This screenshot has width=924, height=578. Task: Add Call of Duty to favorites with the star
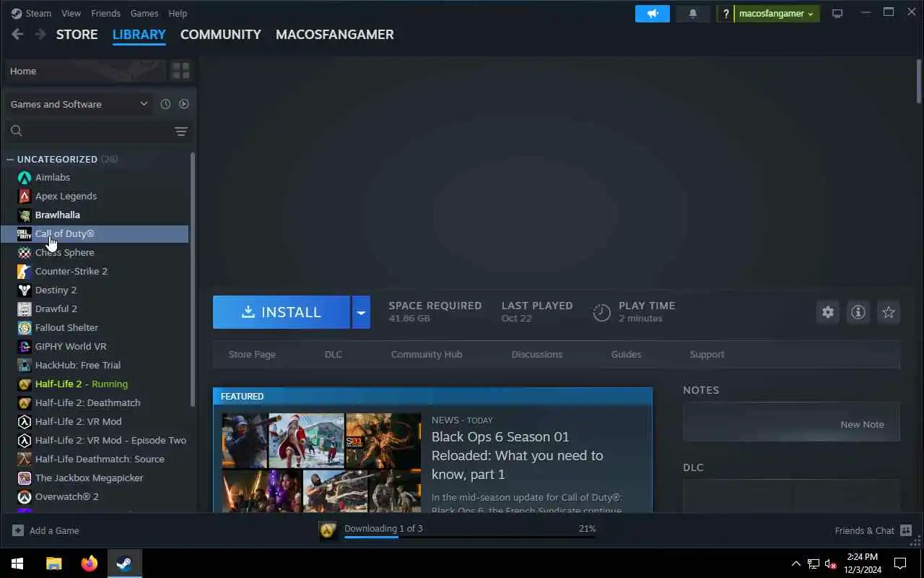pyautogui.click(x=889, y=312)
